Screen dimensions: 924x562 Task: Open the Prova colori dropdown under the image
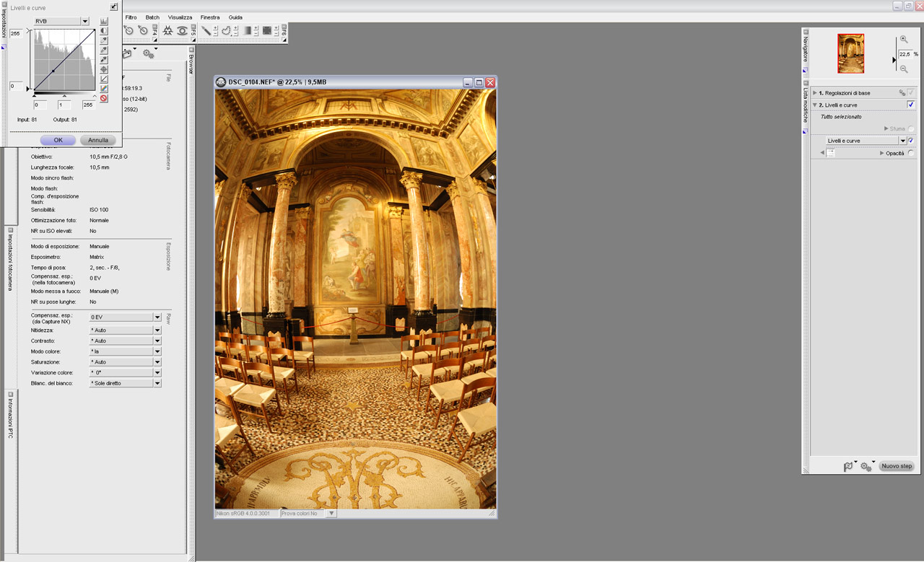point(331,514)
